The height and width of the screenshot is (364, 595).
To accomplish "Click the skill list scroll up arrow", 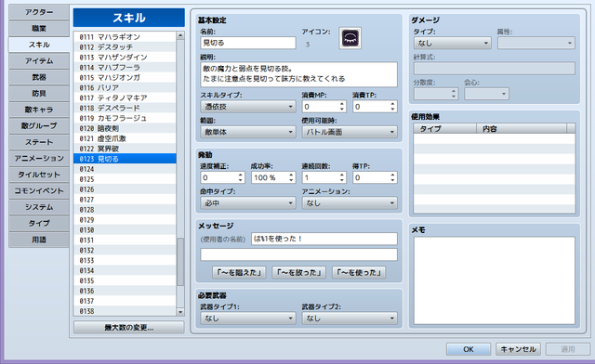I will point(180,35).
